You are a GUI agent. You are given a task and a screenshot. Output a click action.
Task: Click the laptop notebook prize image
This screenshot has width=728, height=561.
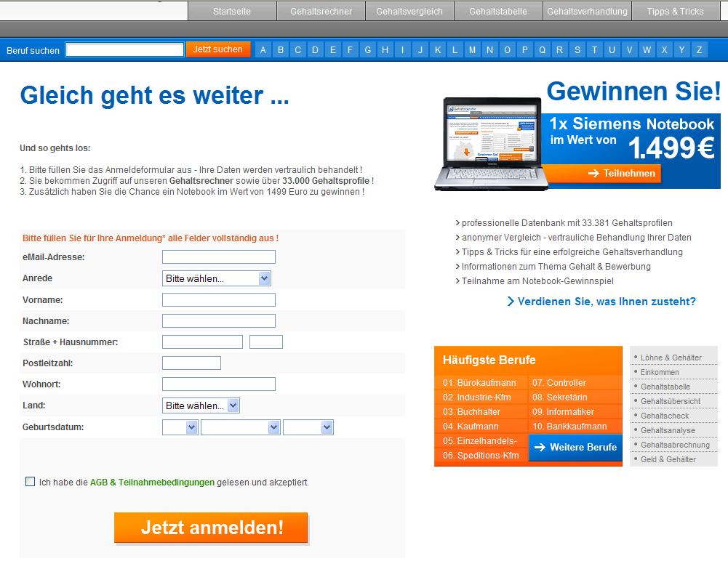click(x=487, y=144)
